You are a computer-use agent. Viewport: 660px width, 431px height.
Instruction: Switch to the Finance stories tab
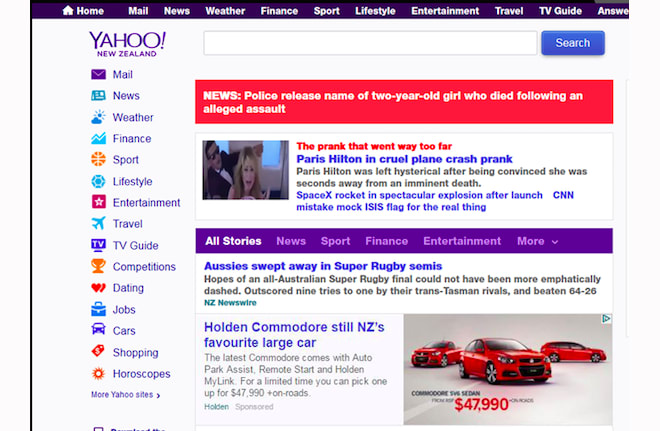386,241
